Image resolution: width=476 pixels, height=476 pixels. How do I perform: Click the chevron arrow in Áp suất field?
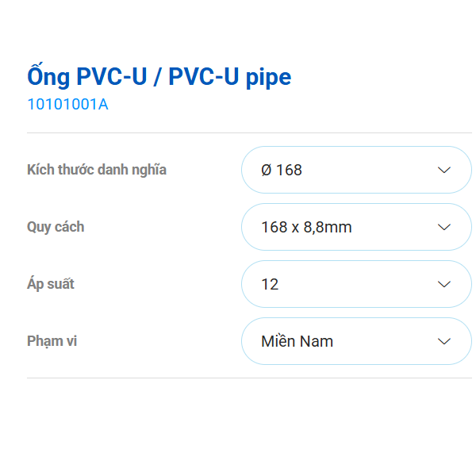(444, 284)
